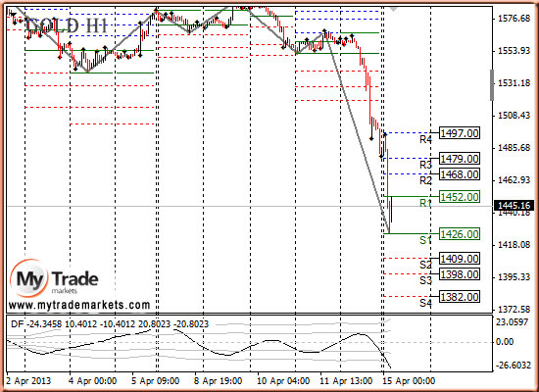The image size is (539, 392).
Task: Click the 0.00 indicator scale value
Action: (x=506, y=342)
